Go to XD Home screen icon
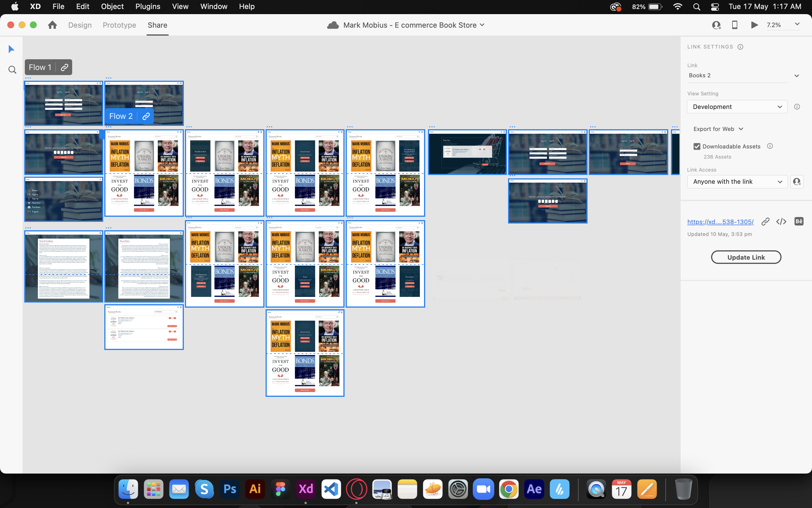This screenshot has height=508, width=812. pyautogui.click(x=52, y=25)
